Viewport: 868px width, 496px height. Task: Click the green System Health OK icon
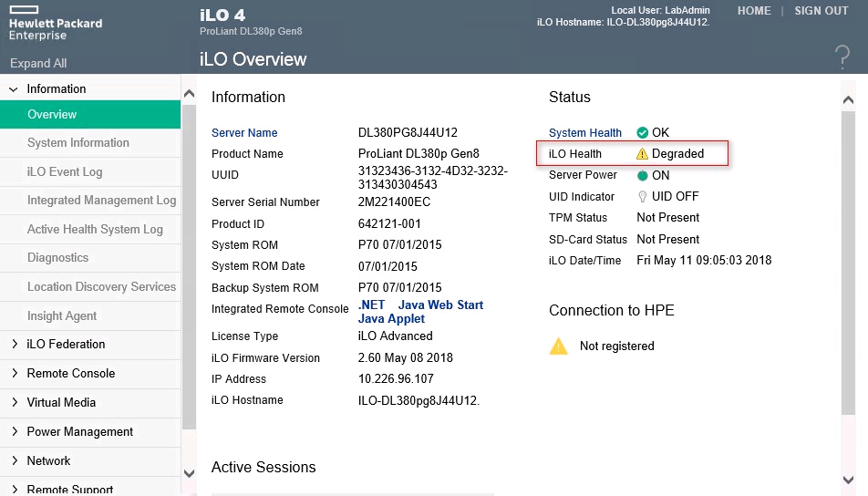[642, 133]
